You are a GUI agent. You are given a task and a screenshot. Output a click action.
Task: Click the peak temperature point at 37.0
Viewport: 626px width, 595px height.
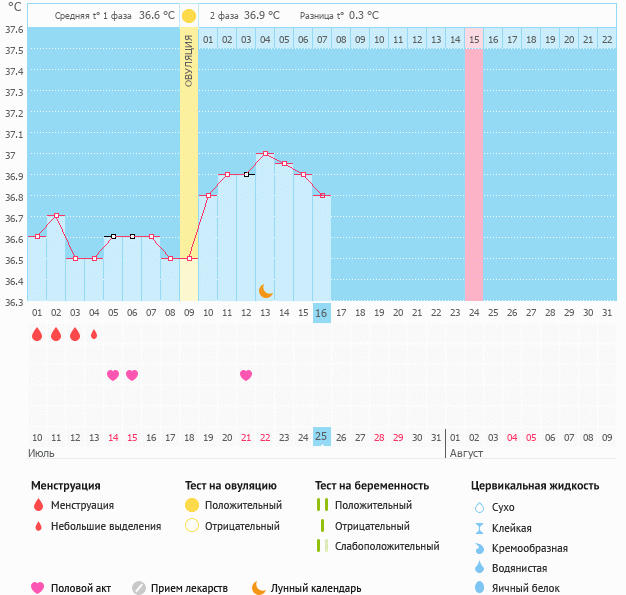click(x=265, y=154)
